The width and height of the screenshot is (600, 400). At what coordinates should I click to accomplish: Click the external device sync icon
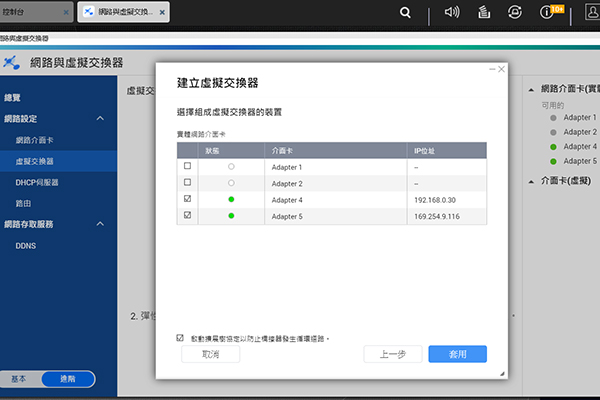[x=515, y=12]
